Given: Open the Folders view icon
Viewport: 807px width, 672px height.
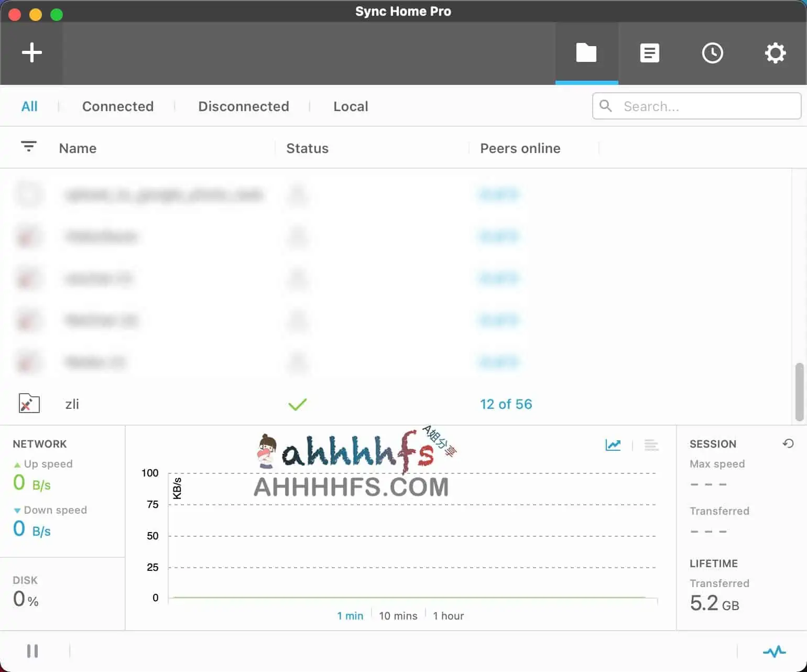Looking at the screenshot, I should (586, 53).
